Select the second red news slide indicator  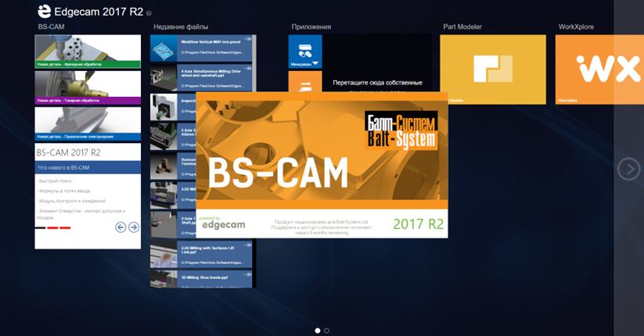pyautogui.click(x=65, y=227)
